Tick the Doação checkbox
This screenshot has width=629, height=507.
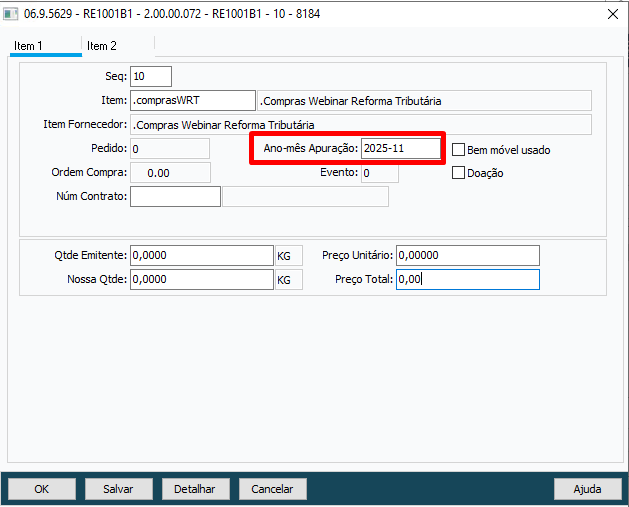coord(458,173)
